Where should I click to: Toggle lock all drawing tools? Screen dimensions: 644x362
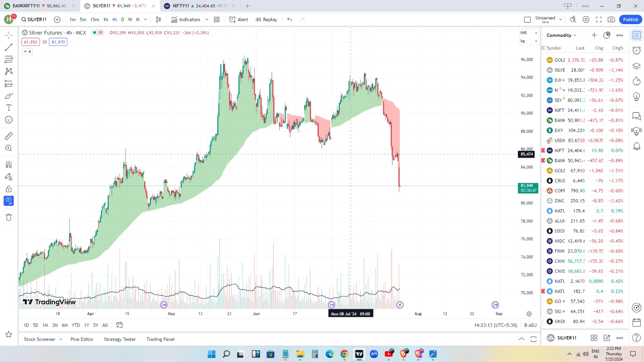coord(8,189)
